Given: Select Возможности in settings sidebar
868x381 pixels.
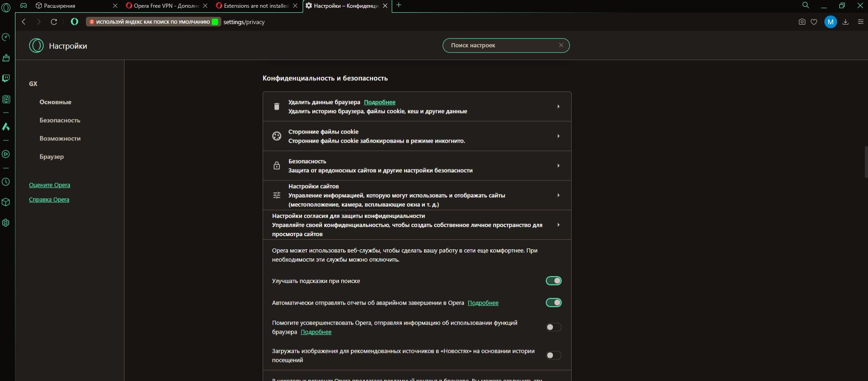Looking at the screenshot, I should click(x=60, y=139).
